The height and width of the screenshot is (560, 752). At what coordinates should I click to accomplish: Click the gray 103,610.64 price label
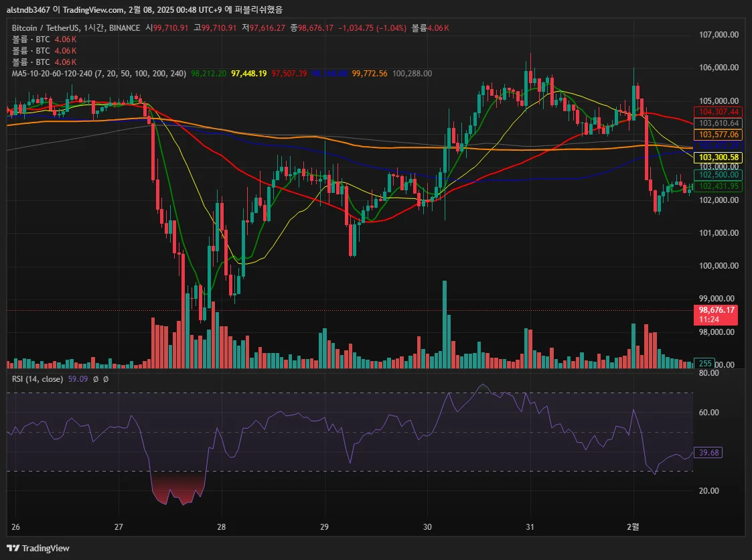[718, 123]
